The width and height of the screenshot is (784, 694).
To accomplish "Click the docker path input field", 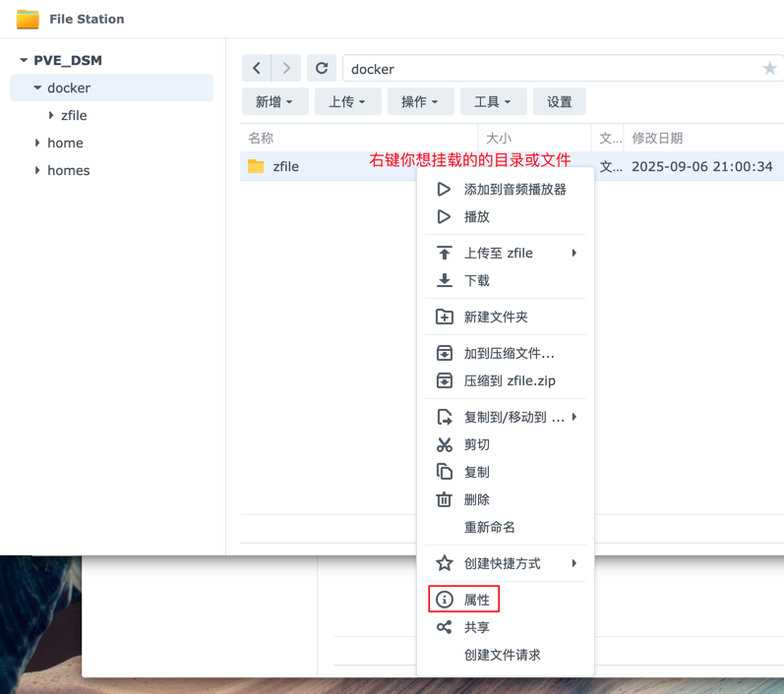I will [551, 69].
